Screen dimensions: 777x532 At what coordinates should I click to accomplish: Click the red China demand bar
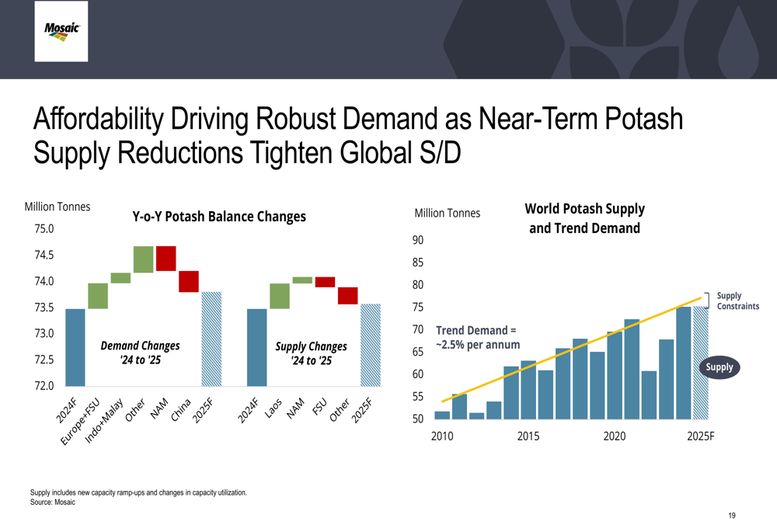[189, 281]
